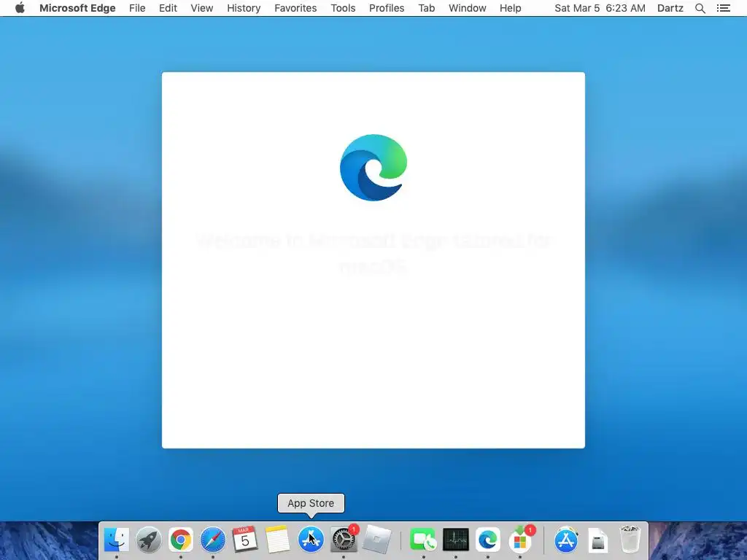
Task: Open the Applications folder stack in dock
Action: [566, 540]
